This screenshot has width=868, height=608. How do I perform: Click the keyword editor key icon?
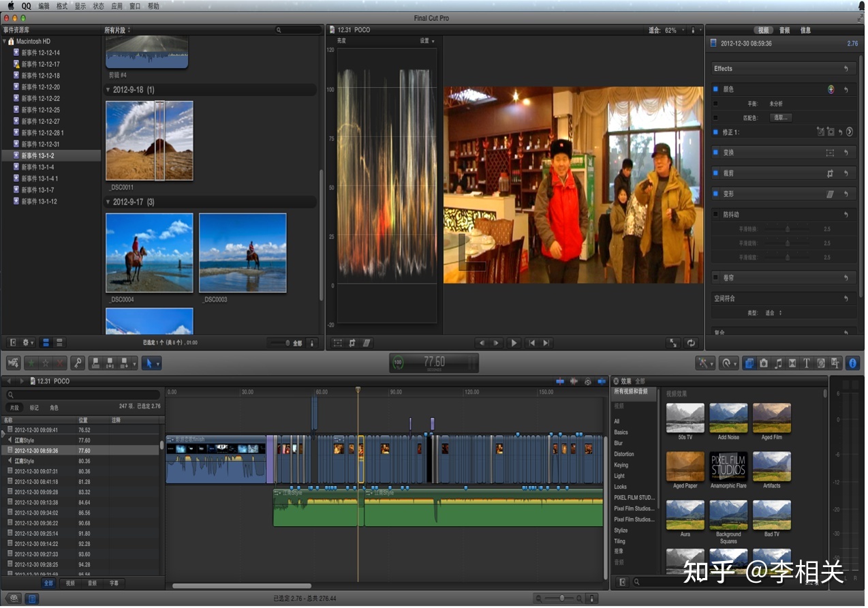(x=78, y=363)
